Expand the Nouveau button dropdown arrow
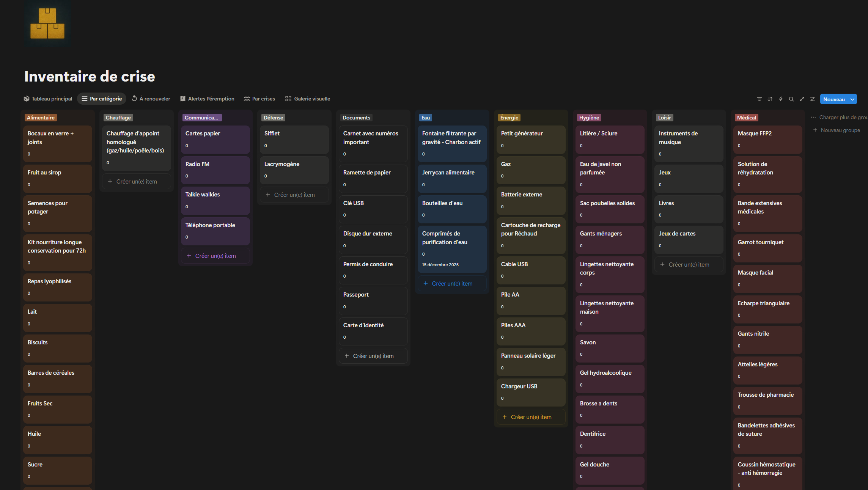Screen dimensions: 868x490 [852, 99]
